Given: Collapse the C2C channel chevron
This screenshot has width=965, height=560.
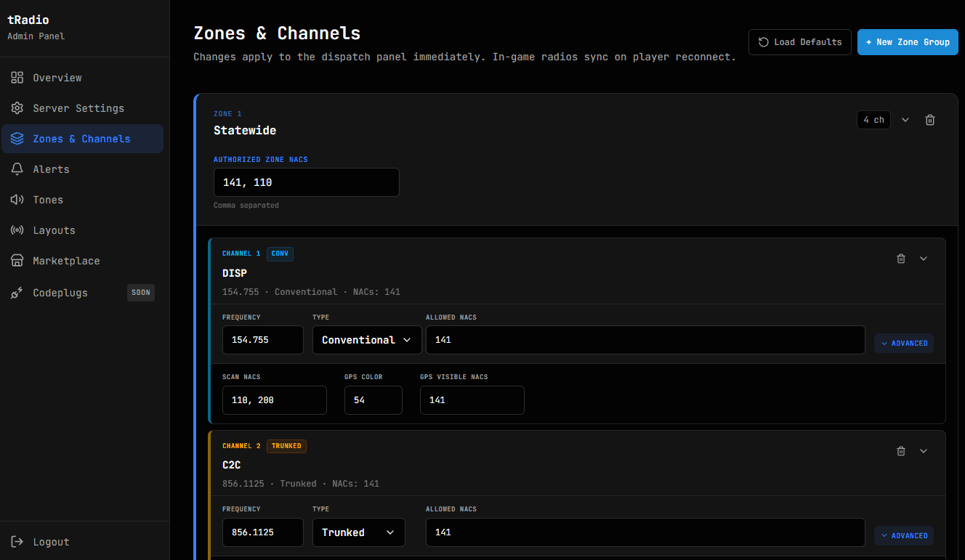Looking at the screenshot, I should pos(924,451).
